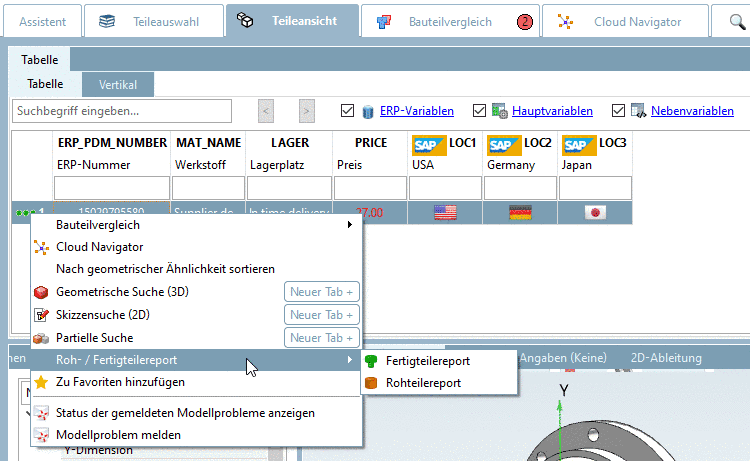Choose Modellproblem melden entry
750x461 pixels.
(196, 435)
